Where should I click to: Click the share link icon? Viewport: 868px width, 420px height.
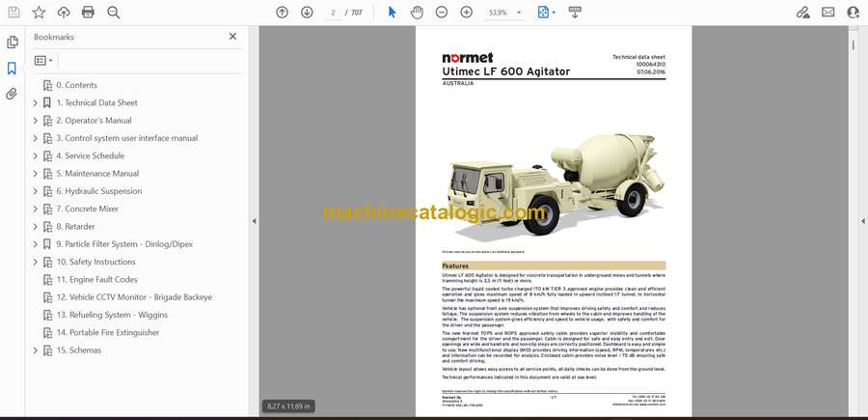click(802, 13)
